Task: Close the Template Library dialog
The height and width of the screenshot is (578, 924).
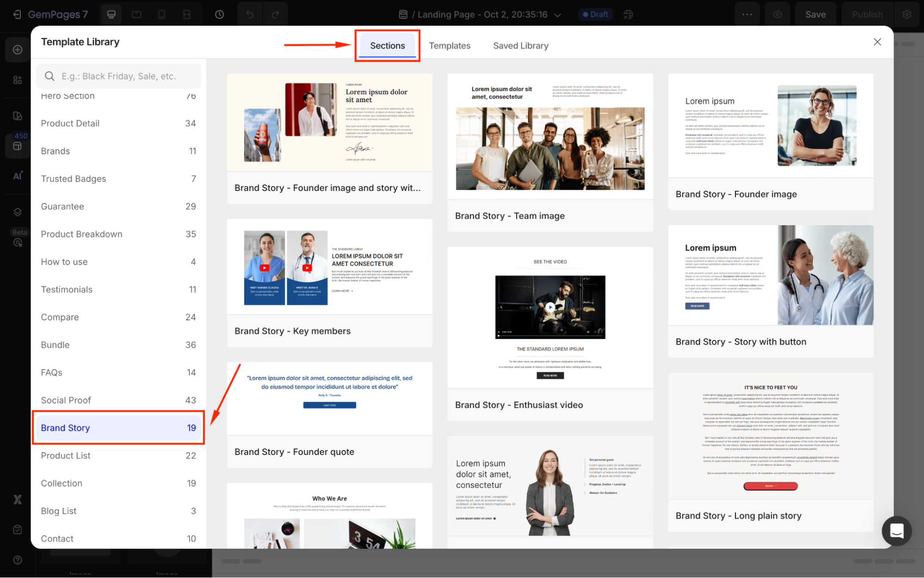Action: click(877, 42)
